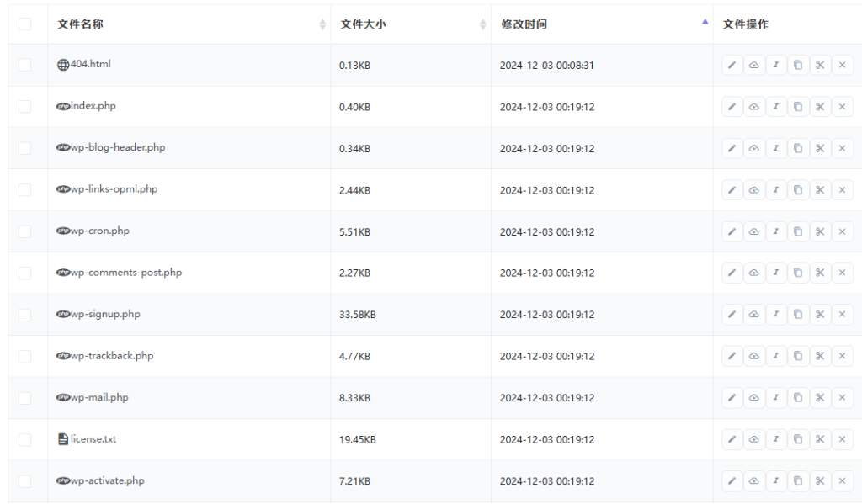Edit the 404.html file with pencil icon
This screenshot has width=862, height=504.
tap(732, 66)
